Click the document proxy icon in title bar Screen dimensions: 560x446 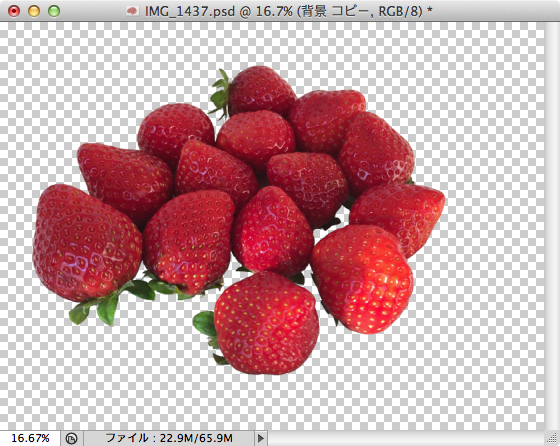[x=132, y=11]
